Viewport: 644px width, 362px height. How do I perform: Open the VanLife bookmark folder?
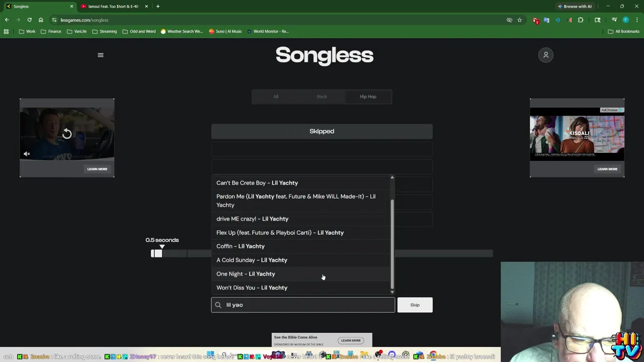point(76,31)
